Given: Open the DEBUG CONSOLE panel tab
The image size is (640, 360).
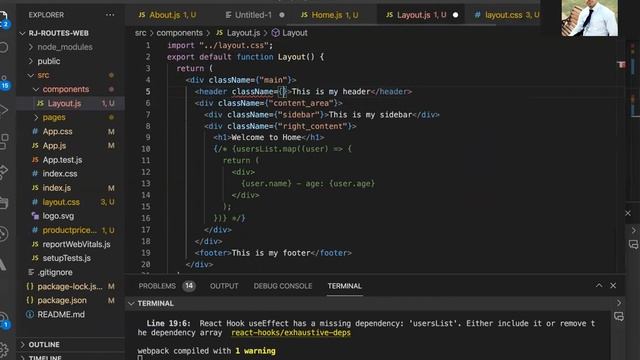Looking at the screenshot, I should [283, 286].
